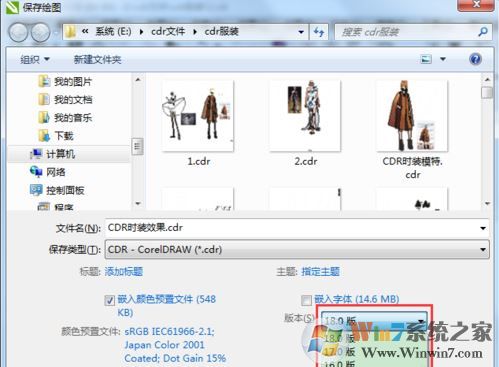Expand the address bar history dropdown
Image resolution: width=499 pixels, height=367 pixels.
coord(301,32)
